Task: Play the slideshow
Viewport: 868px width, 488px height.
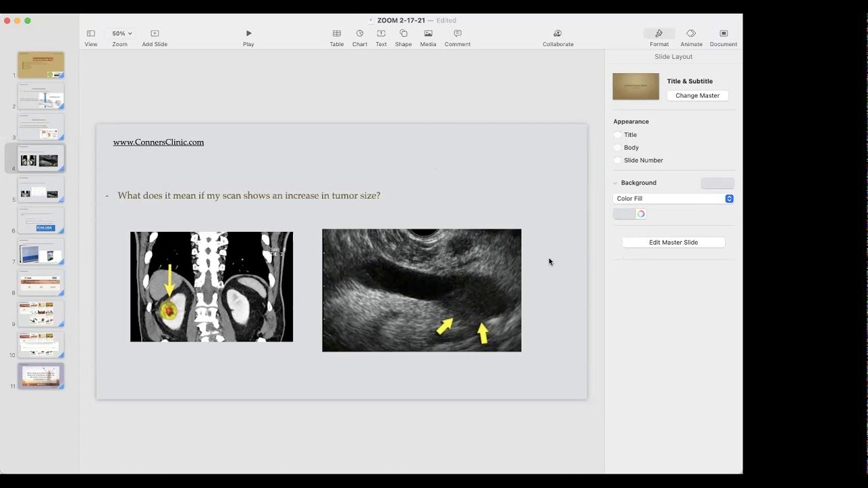Action: click(x=248, y=33)
